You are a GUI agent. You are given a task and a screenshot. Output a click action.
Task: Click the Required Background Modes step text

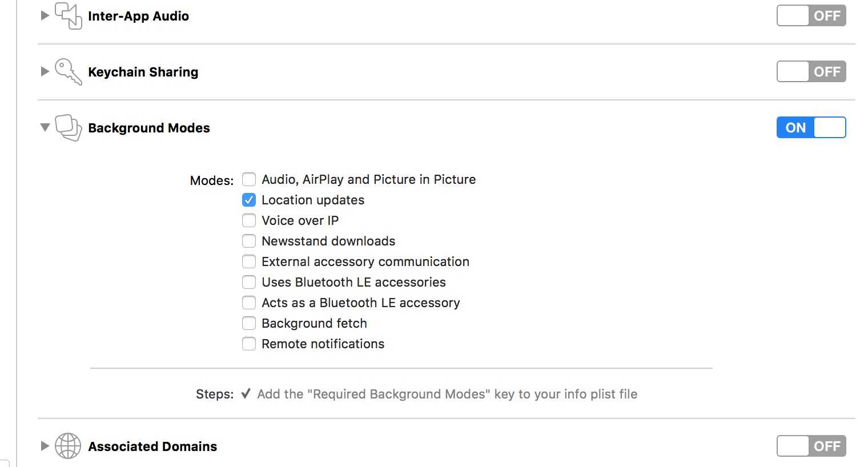pyautogui.click(x=447, y=394)
